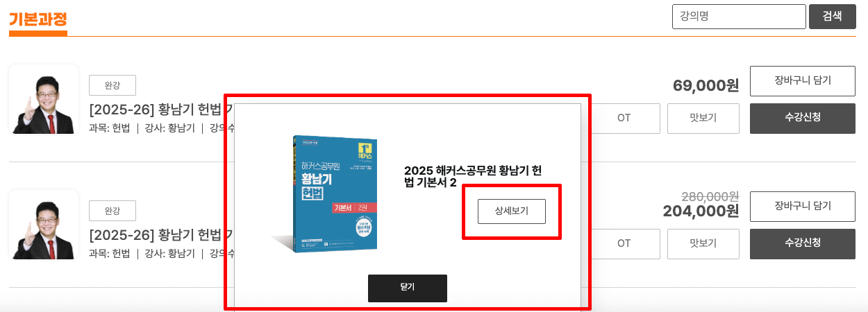Open the [2025-26] 황남기 헌법 title of the 204,000원 course
Viewport: 868px width, 312px height.
click(160, 234)
